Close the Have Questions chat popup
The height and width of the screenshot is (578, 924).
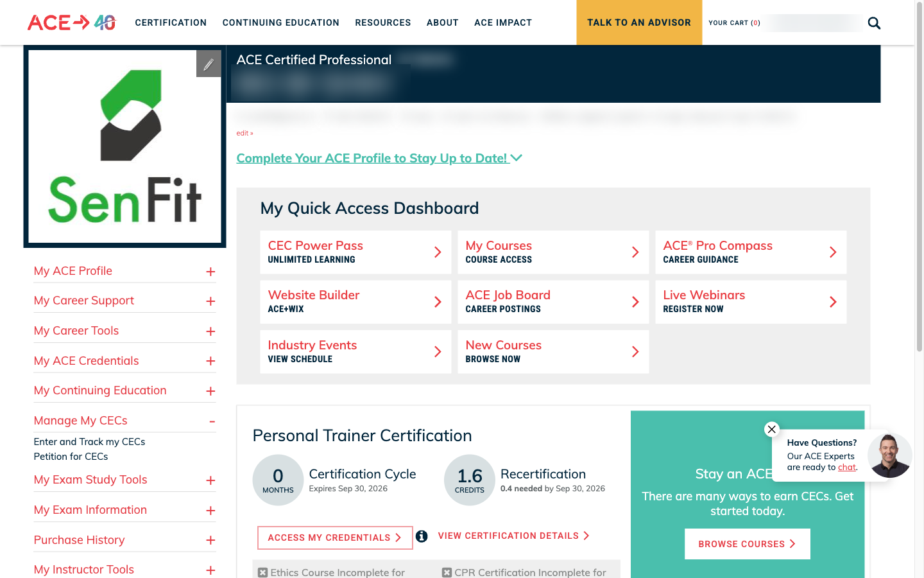point(772,429)
